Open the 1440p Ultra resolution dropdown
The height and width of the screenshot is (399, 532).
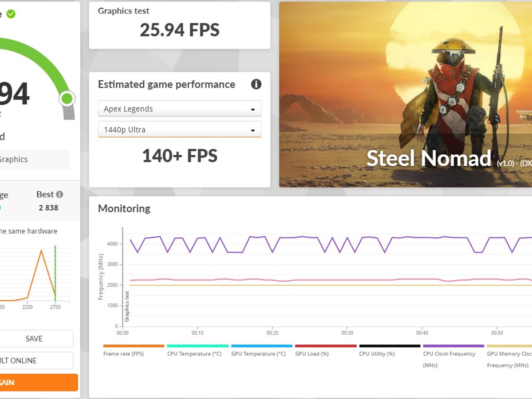179,129
